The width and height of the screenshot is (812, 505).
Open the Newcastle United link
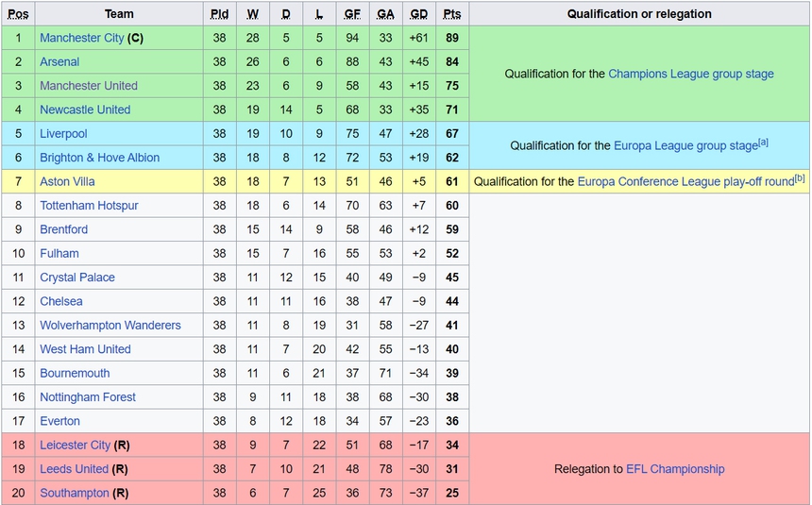pos(85,109)
